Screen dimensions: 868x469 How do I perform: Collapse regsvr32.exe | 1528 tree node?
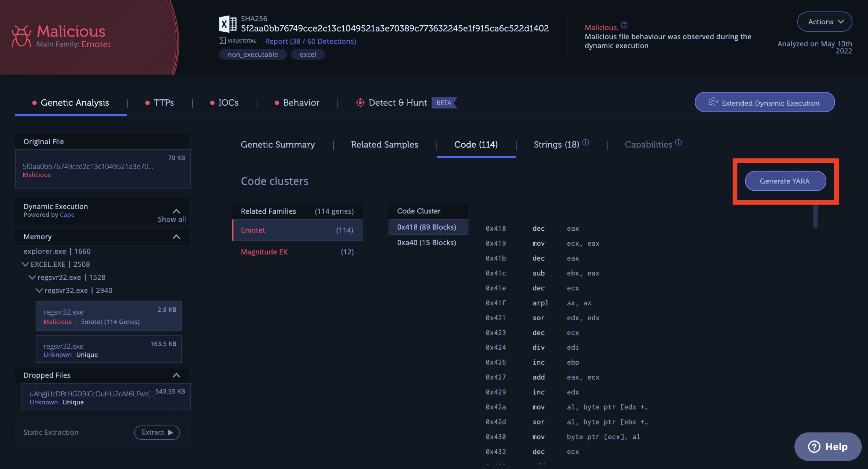[x=32, y=278]
